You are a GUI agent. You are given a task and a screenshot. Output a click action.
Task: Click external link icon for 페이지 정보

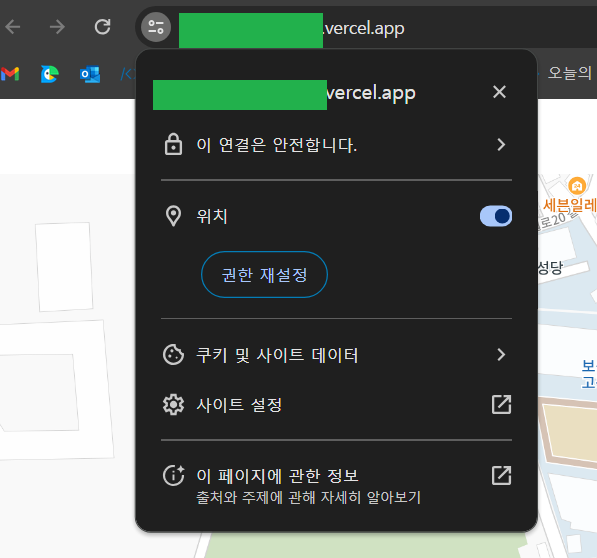pos(501,475)
